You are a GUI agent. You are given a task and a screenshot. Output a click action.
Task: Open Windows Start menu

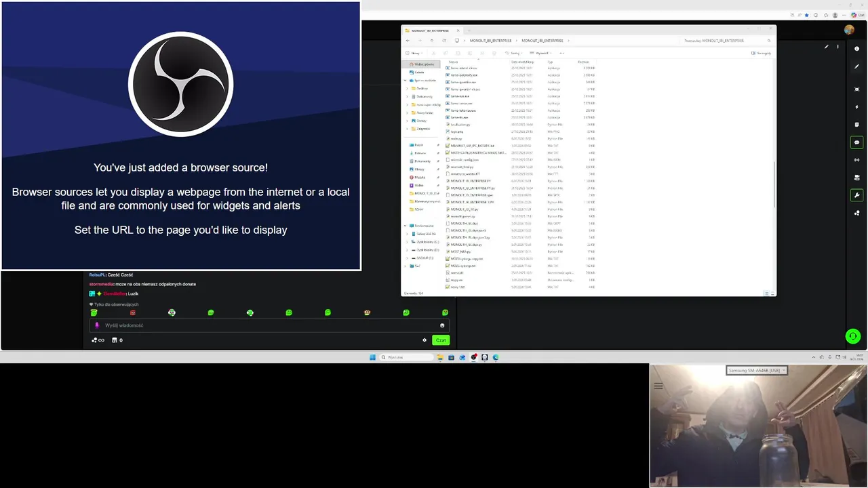click(x=372, y=357)
